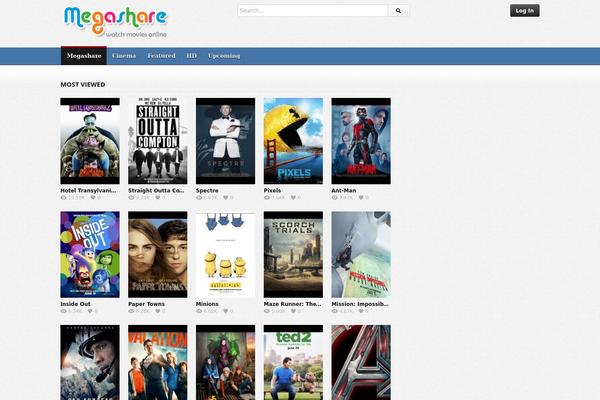Click the heart icon under Paper Towns
The width and height of the screenshot is (600, 400).
click(158, 311)
